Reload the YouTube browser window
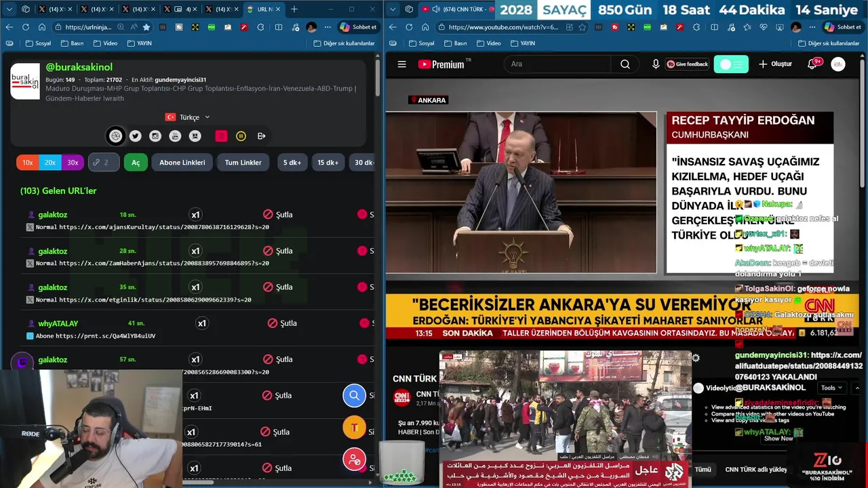This screenshot has height=488, width=868. pyautogui.click(x=409, y=27)
